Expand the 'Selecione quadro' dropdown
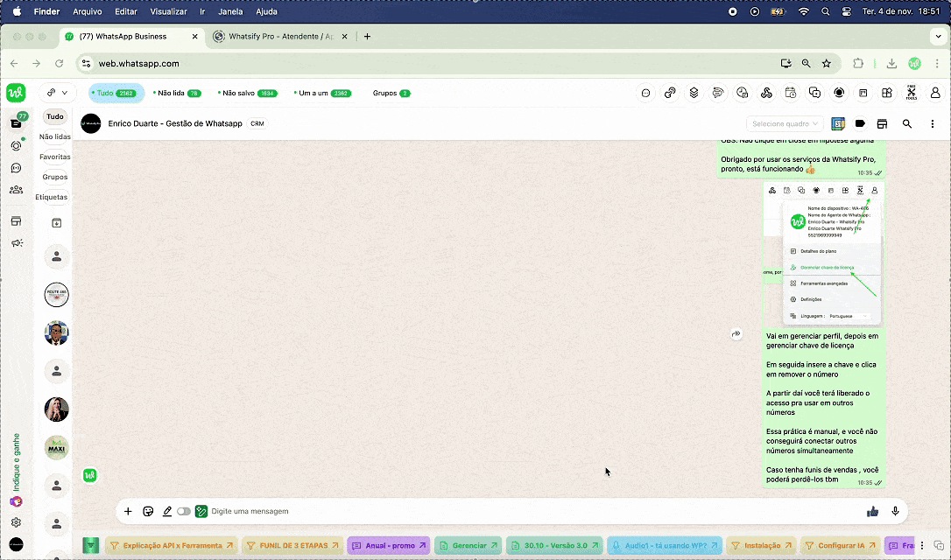The width and height of the screenshot is (951, 560). point(785,124)
